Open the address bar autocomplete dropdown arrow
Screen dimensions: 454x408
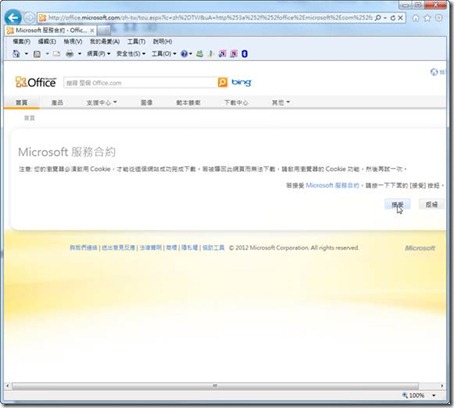tap(385, 18)
